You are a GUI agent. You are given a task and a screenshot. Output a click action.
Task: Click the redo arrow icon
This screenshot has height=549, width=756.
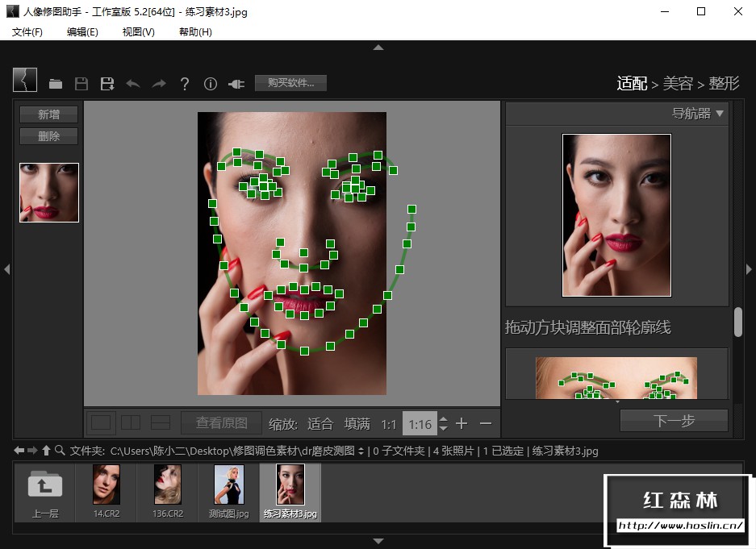(159, 84)
